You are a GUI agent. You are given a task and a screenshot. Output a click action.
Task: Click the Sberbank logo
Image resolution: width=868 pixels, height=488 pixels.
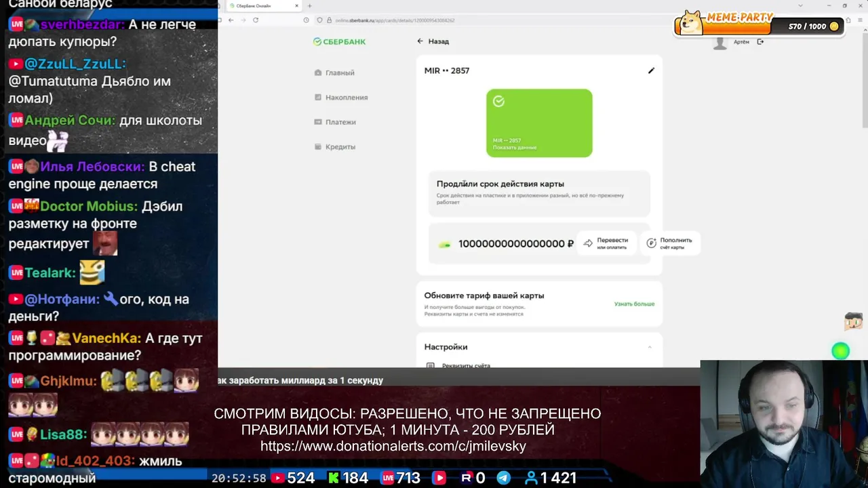[339, 41]
